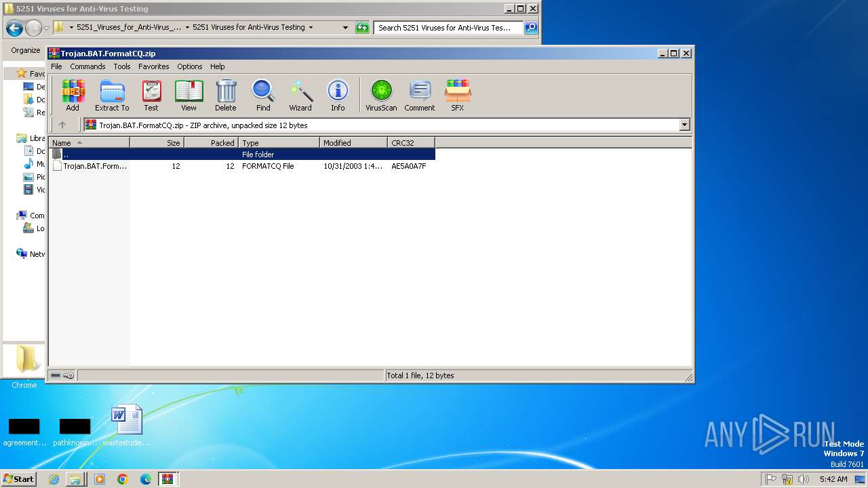Show archive Info

338,95
